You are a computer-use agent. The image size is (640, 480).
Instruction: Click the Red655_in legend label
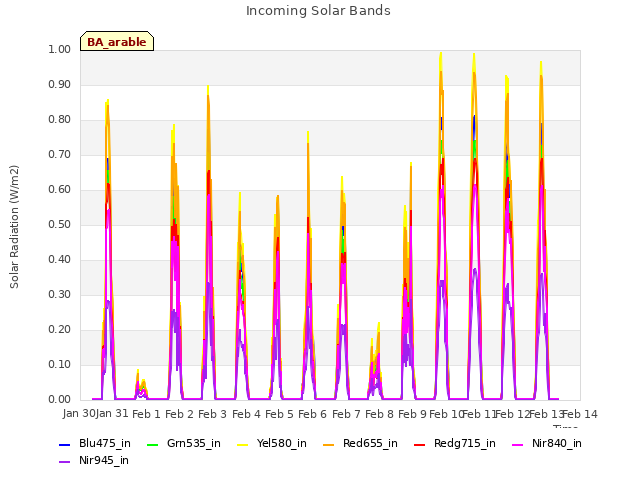pos(370,443)
